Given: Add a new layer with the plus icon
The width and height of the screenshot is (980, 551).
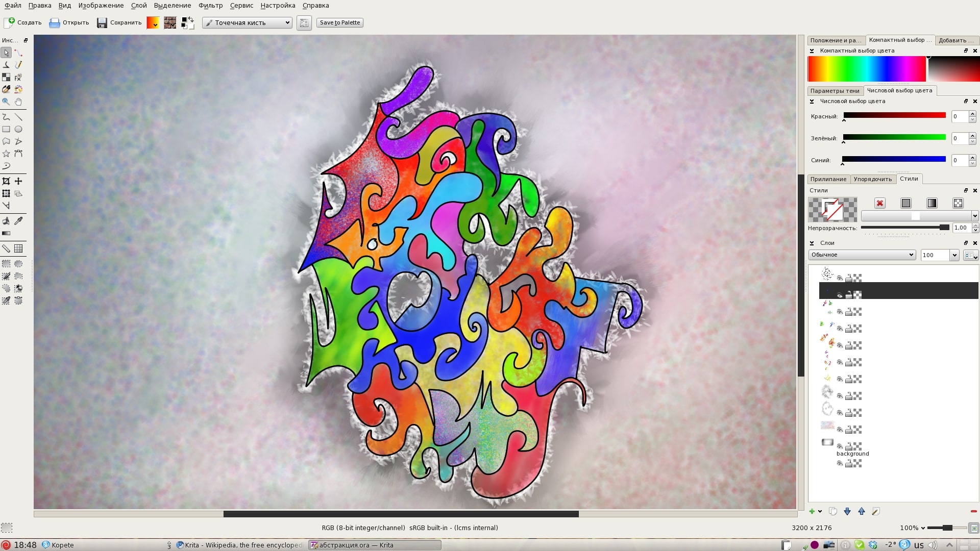Looking at the screenshot, I should click(x=812, y=511).
